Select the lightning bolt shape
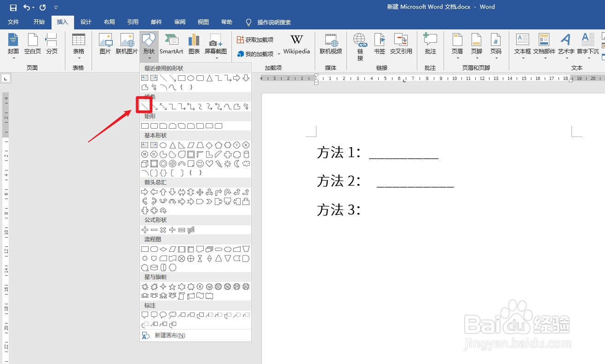 tap(219, 164)
